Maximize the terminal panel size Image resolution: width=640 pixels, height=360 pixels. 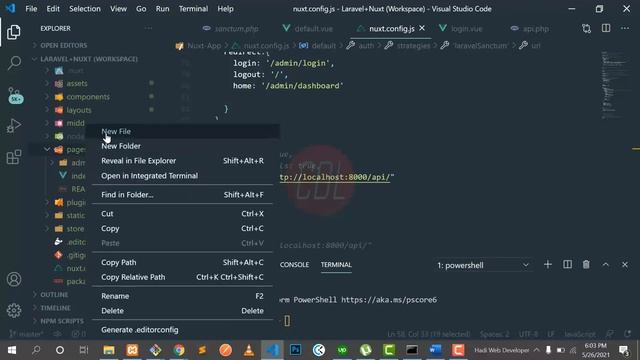(x=606, y=264)
